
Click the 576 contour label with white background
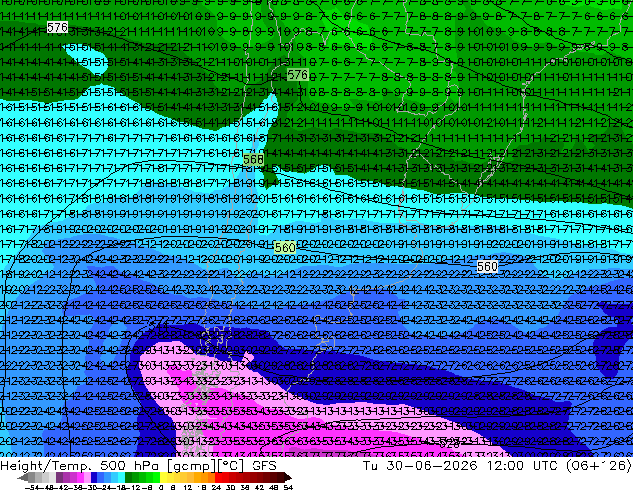[57, 27]
